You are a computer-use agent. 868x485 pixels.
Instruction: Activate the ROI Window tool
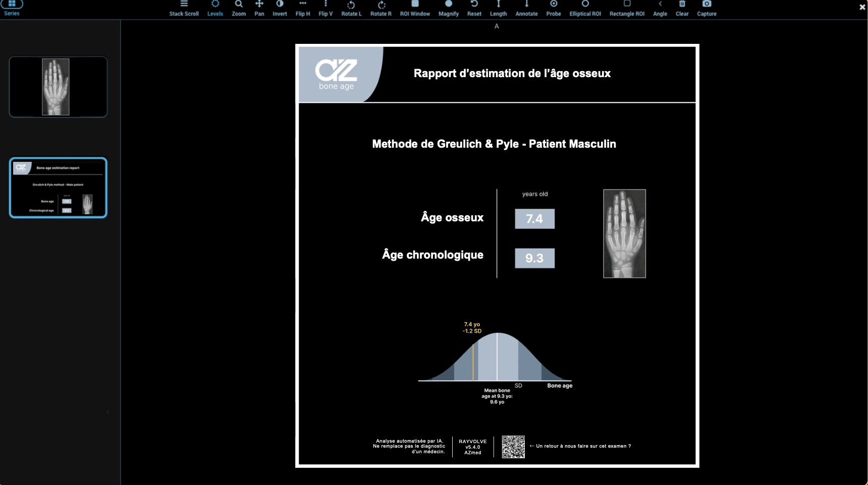(415, 9)
